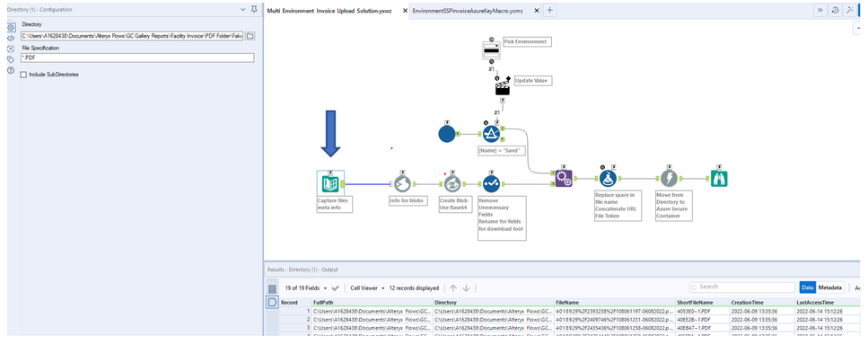Switch Results to Metadata view
Image resolution: width=868 pixels, height=345 pixels.
coord(829,287)
